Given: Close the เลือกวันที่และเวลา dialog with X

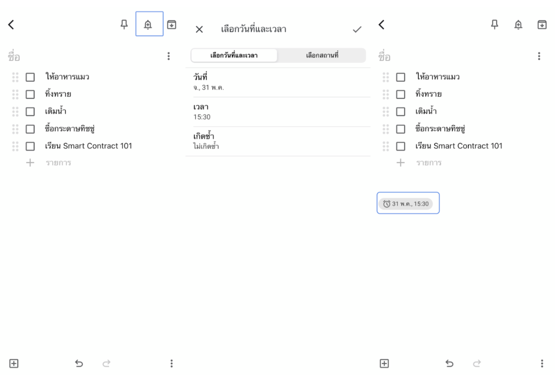Looking at the screenshot, I should pyautogui.click(x=199, y=29).
